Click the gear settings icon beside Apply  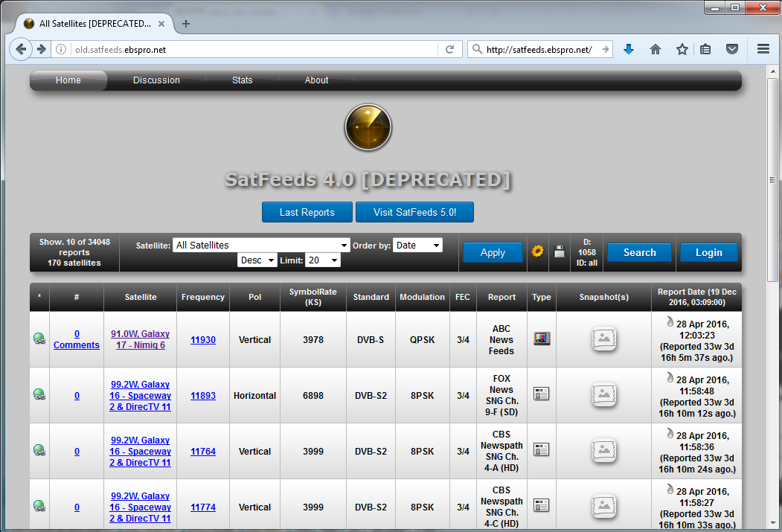[x=537, y=252]
